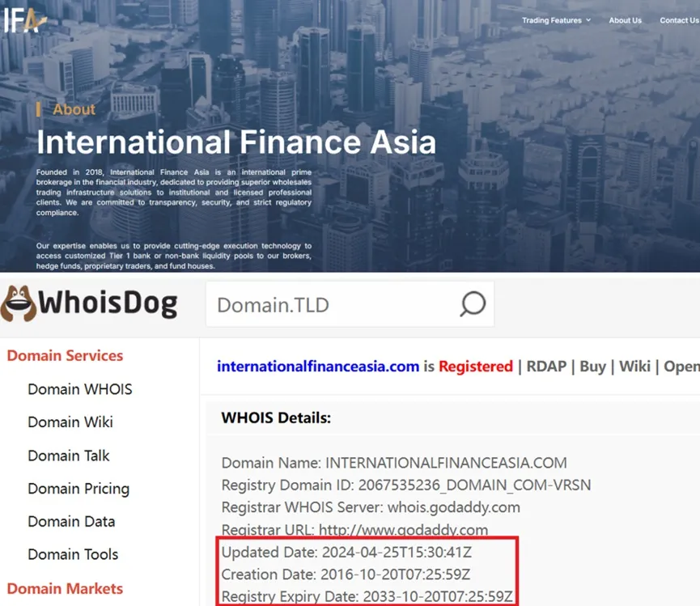Open the Domain Markets section heading

point(65,588)
